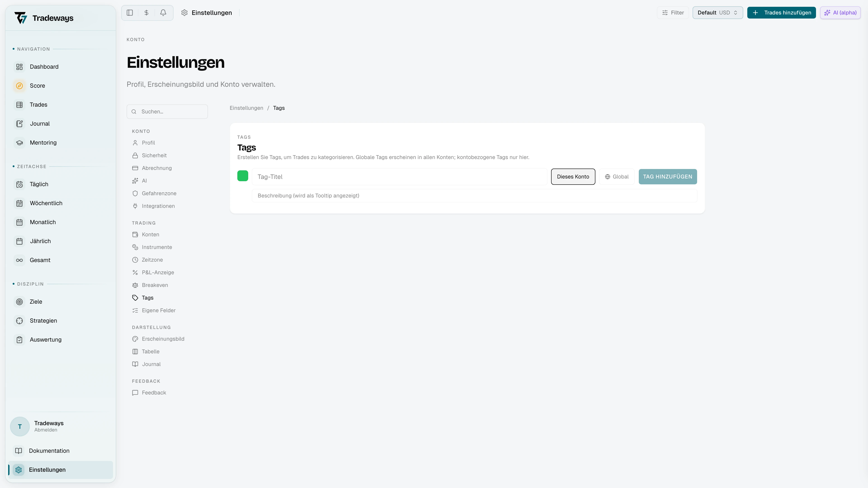Click the Einstellungen gear in sidebar
The width and height of the screenshot is (868, 488).
tap(19, 470)
